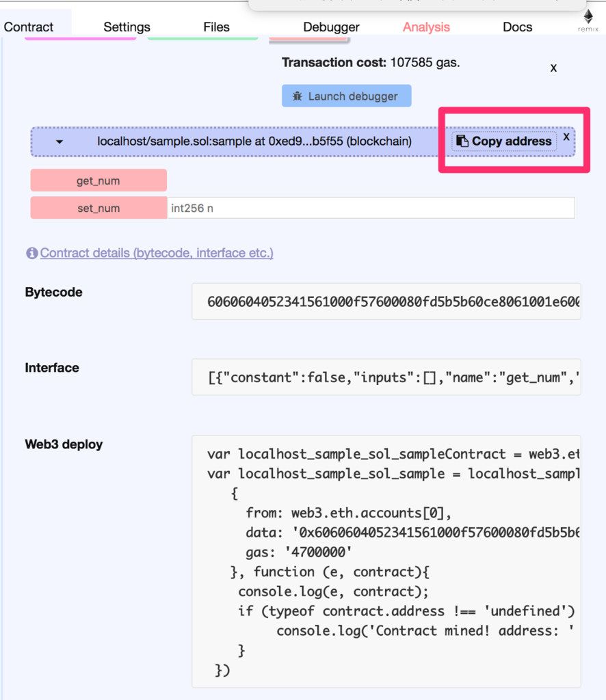Open the Settings tab
This screenshot has width=606, height=700.
(127, 27)
